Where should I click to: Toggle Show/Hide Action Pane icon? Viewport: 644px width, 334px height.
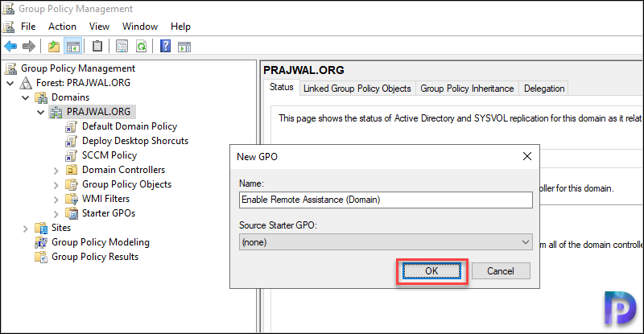tap(184, 47)
